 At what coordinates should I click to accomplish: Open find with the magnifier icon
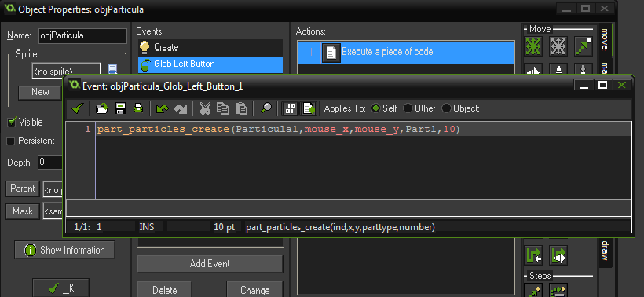266,108
